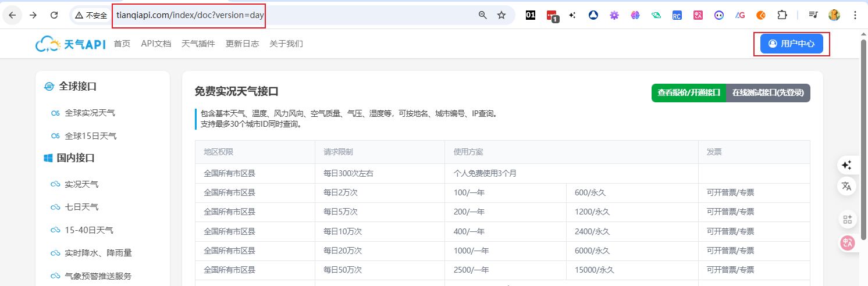Click the floating sparkle AI icon
This screenshot has width=868, height=286.
846,165
